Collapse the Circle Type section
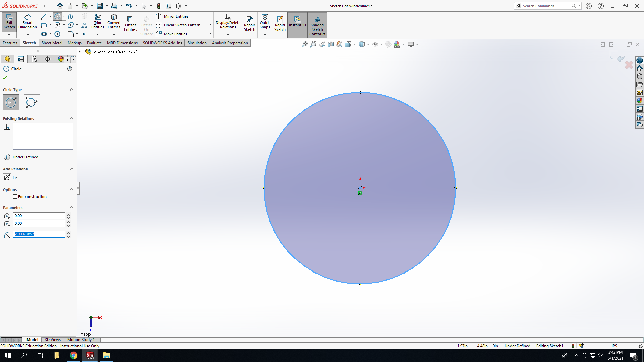This screenshot has width=644, height=362. 71,90
